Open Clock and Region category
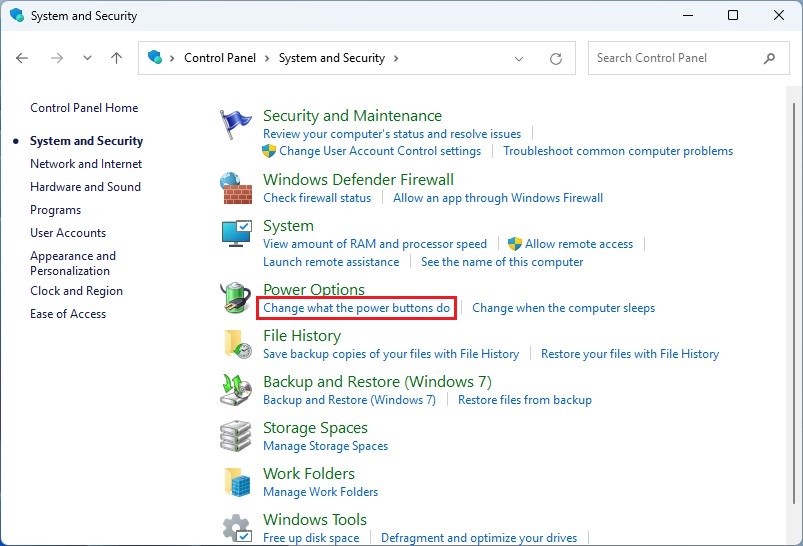The width and height of the screenshot is (803, 546). 76,291
